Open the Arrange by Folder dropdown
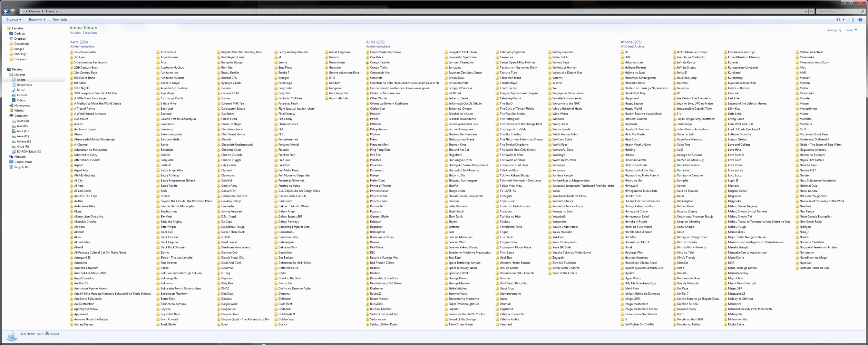The width and height of the screenshot is (868, 345). coord(851,30)
